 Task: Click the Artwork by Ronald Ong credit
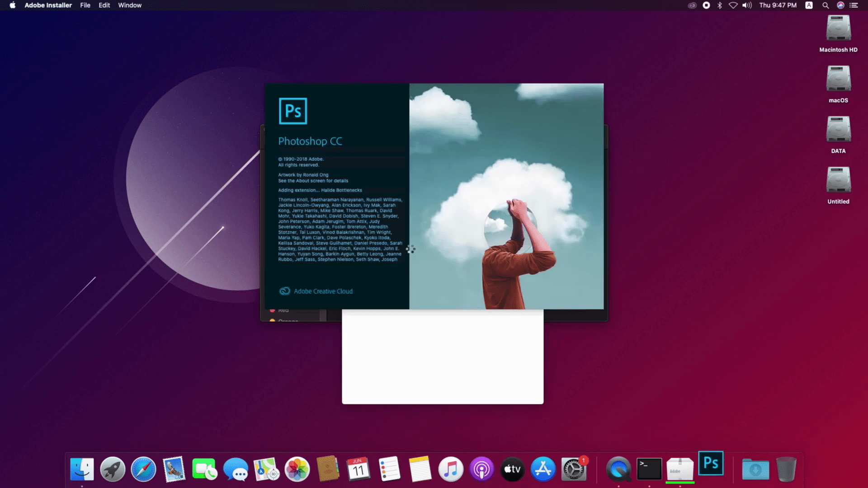tap(303, 175)
